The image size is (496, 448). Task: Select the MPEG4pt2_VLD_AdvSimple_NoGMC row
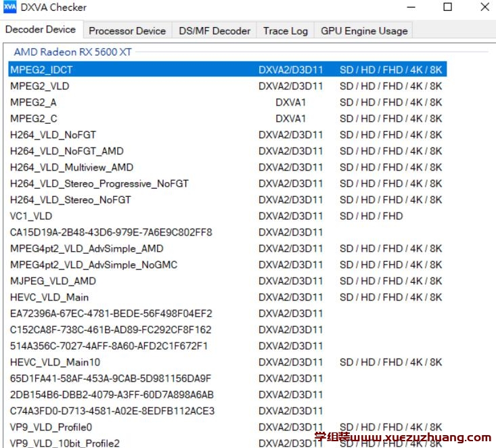coord(93,265)
